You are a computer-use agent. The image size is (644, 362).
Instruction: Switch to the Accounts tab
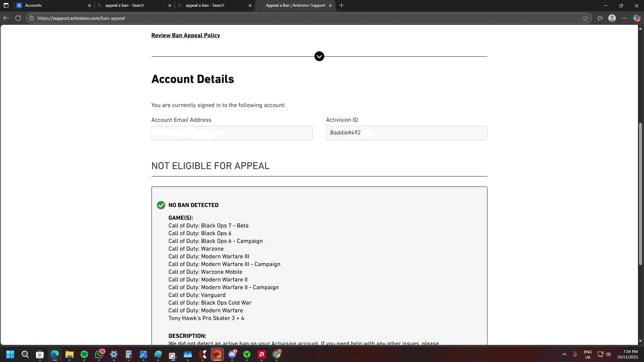point(54,5)
